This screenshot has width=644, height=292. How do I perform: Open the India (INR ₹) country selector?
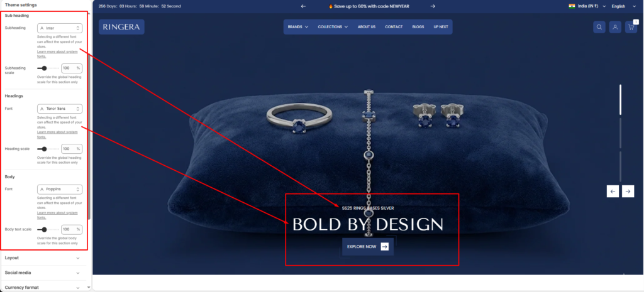tap(587, 6)
